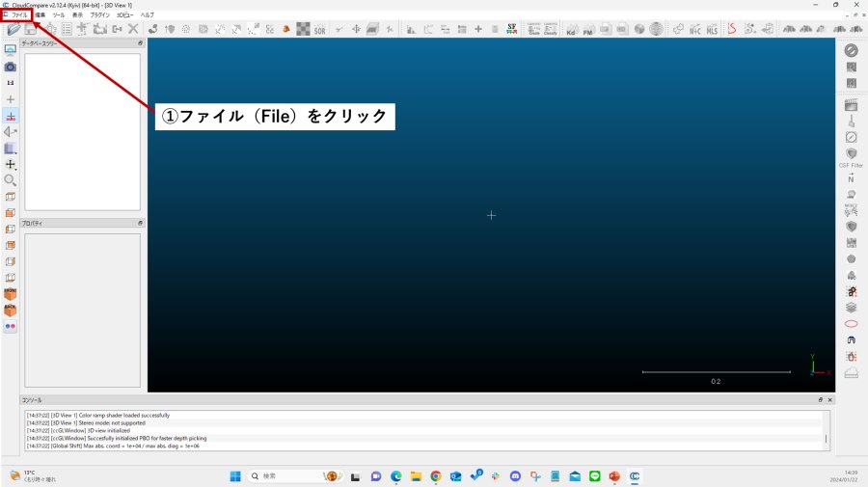This screenshot has width=868, height=487.
Task: Open the ファイル (File) menu
Action: 19,14
